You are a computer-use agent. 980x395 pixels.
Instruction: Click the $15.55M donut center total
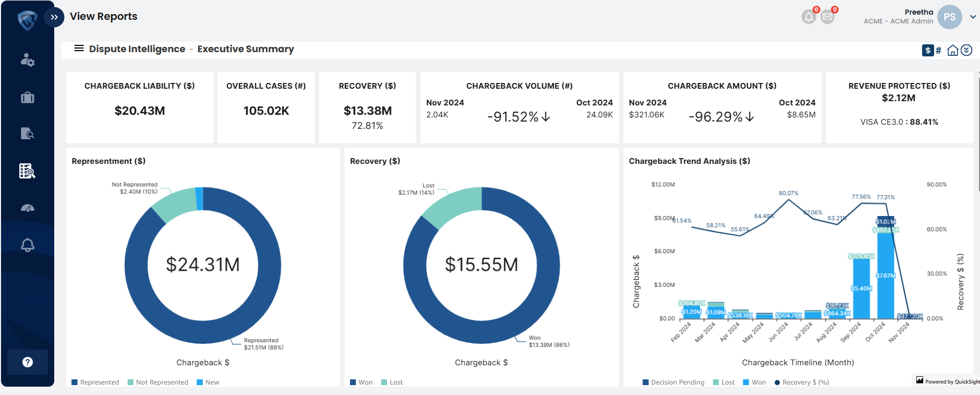(481, 265)
